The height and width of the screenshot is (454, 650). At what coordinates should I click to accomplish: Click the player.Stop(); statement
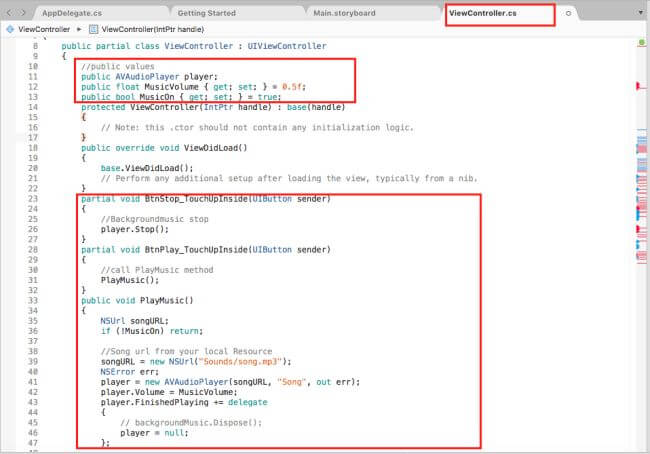click(135, 229)
